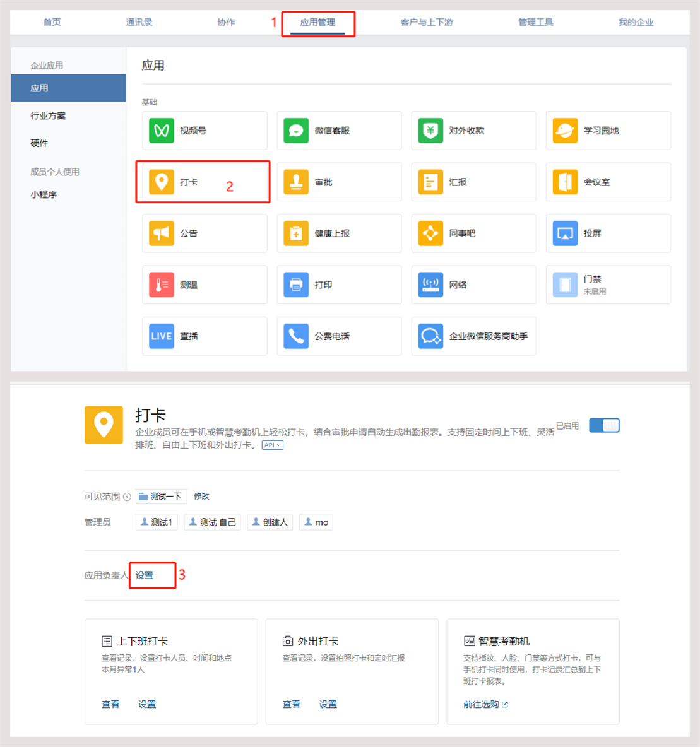
Task: Open the 学习园地 planet icon
Action: [565, 131]
